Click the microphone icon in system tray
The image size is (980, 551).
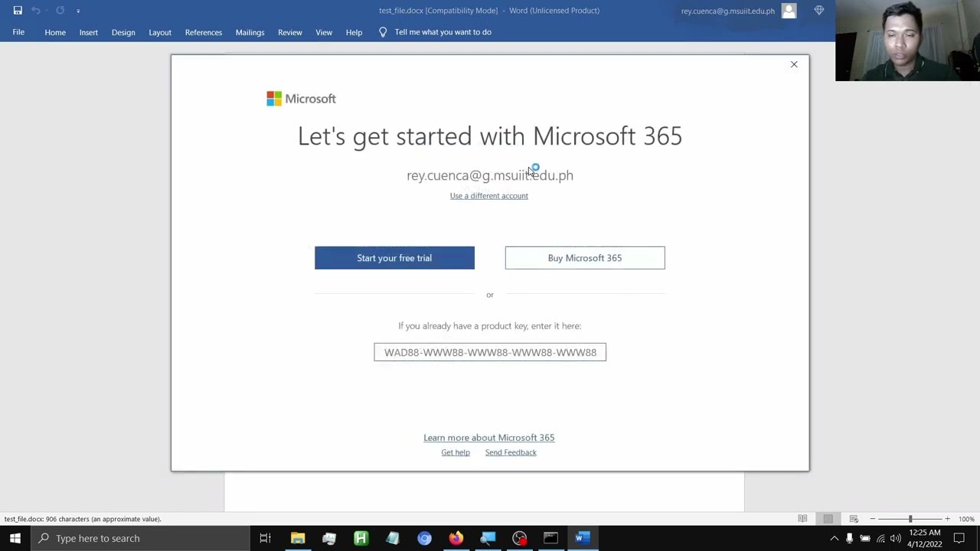click(x=849, y=538)
